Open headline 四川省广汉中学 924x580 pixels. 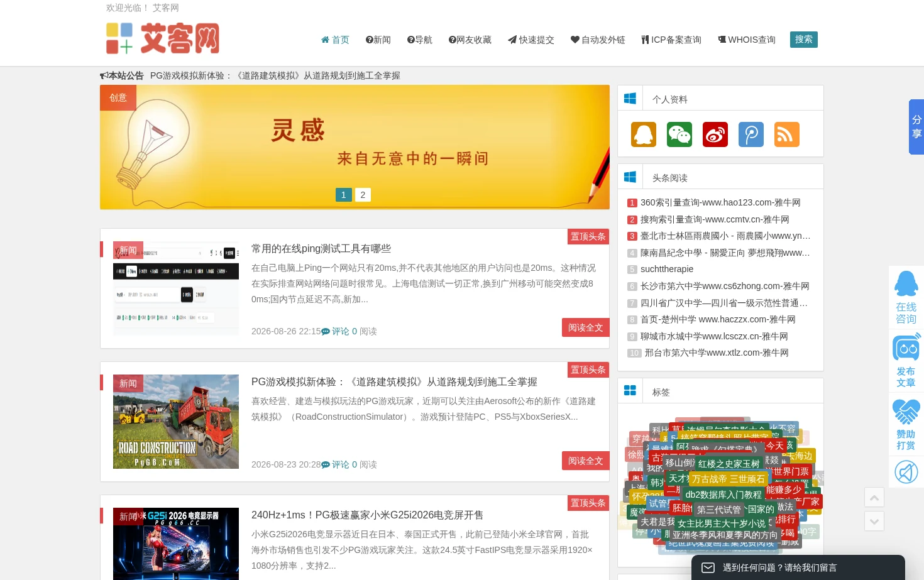tap(724, 303)
